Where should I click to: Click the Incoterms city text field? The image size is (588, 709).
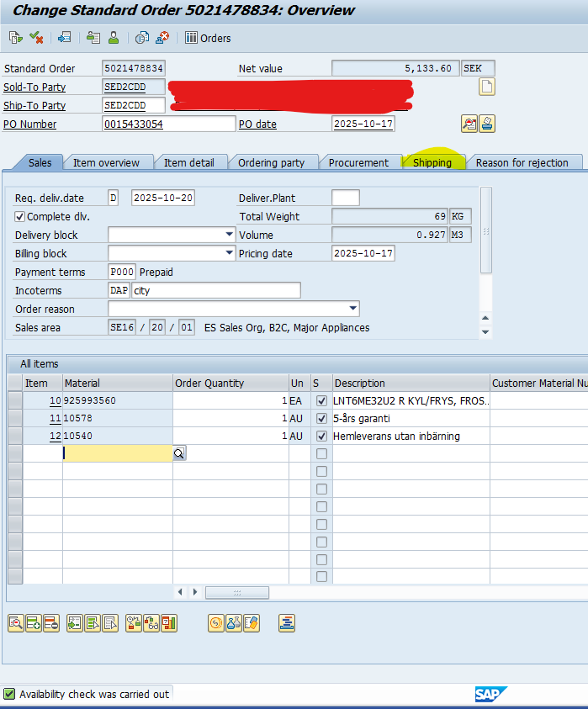click(216, 290)
